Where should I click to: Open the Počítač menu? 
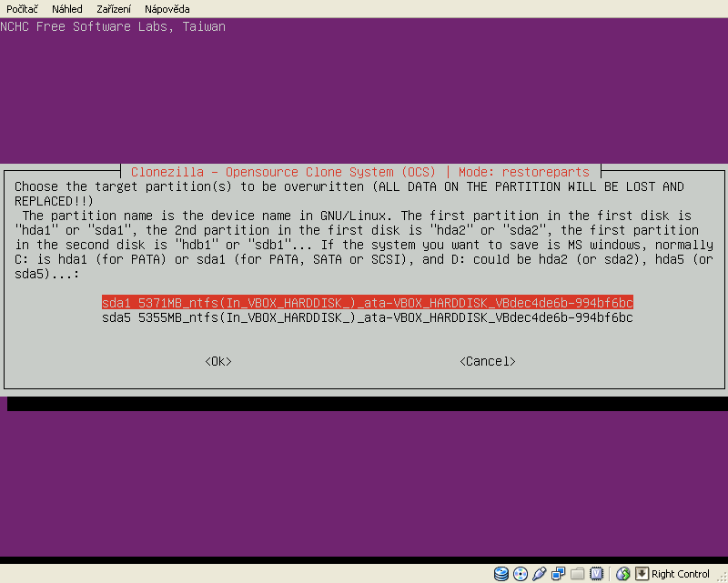pyautogui.click(x=23, y=8)
